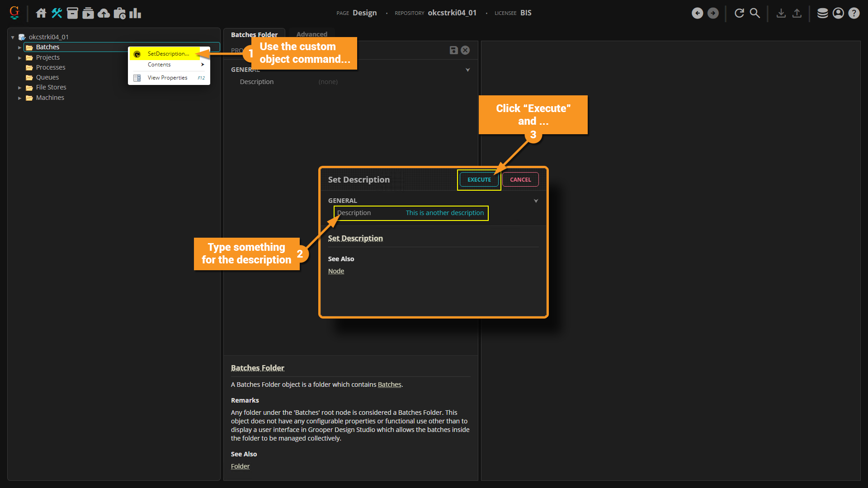Switch to the Advanced tab
The width and height of the screenshot is (868, 488).
pyautogui.click(x=311, y=34)
